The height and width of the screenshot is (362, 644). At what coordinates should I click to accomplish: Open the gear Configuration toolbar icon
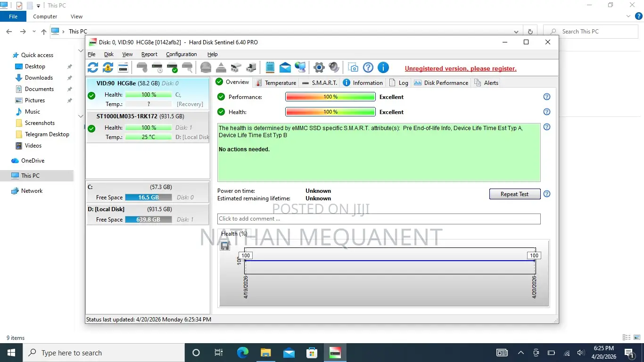point(319,67)
